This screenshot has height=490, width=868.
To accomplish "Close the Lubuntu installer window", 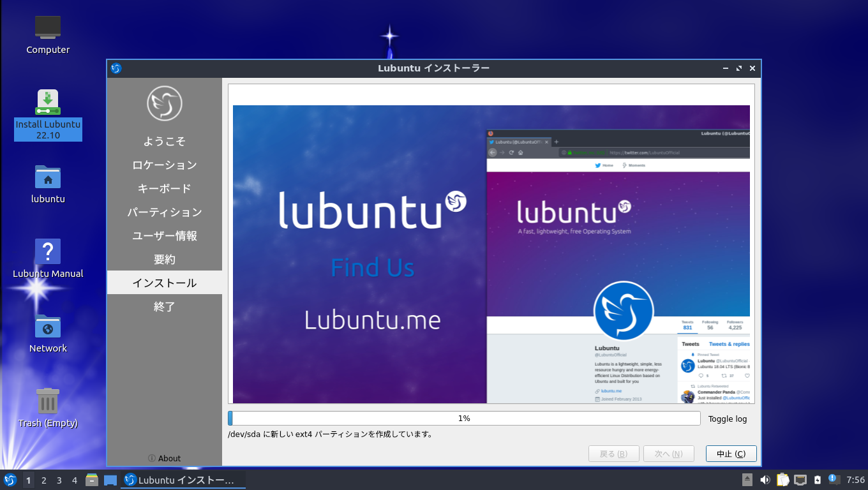I will (752, 68).
